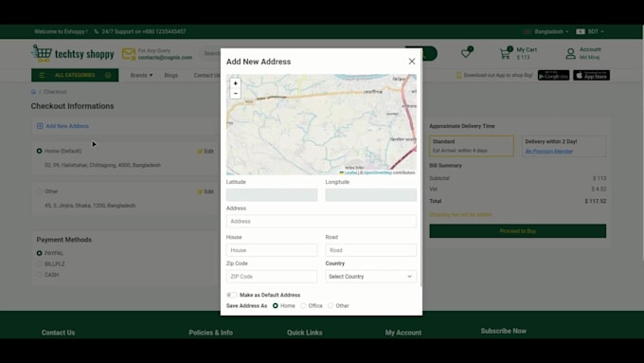
Task: Open the BDT currency dropdown
Action: point(590,31)
